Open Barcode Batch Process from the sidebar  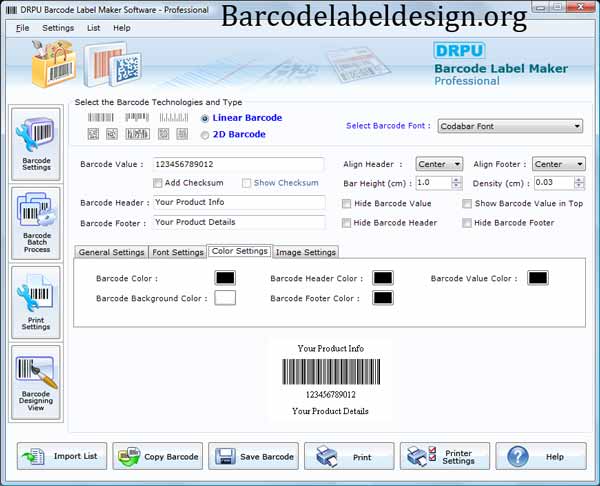point(36,223)
